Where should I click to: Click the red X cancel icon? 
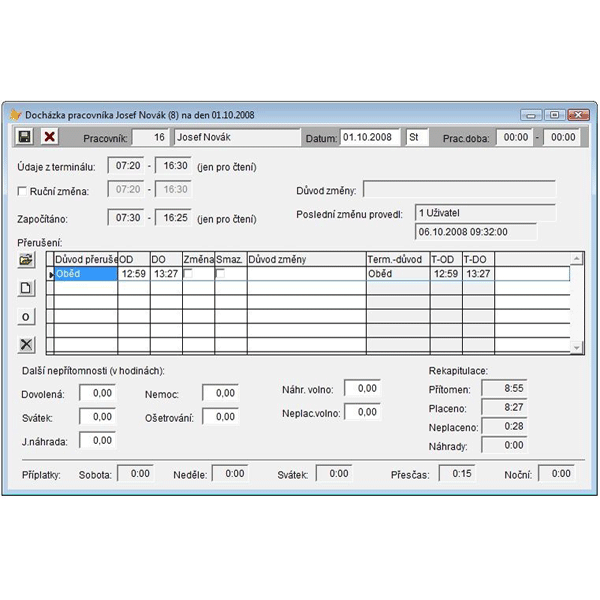pos(48,136)
